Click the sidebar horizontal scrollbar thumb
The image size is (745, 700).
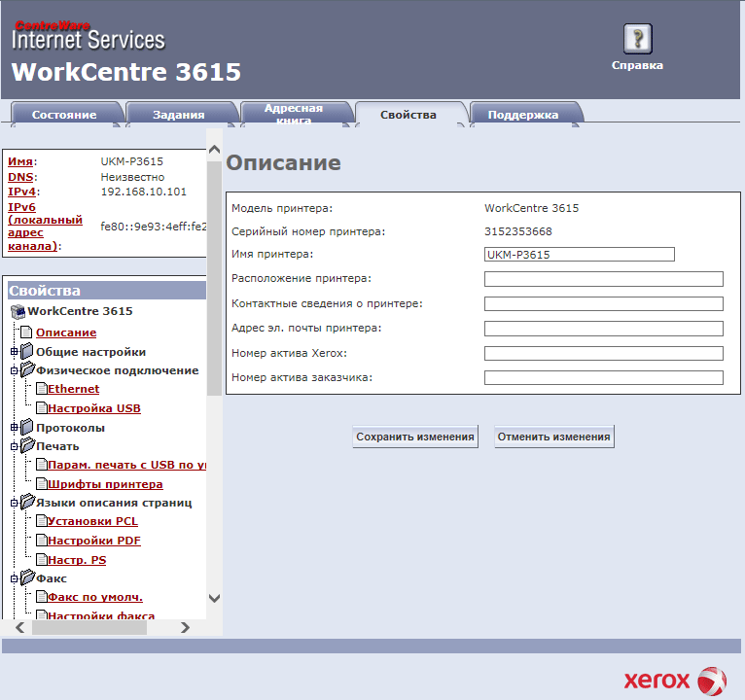(89, 627)
